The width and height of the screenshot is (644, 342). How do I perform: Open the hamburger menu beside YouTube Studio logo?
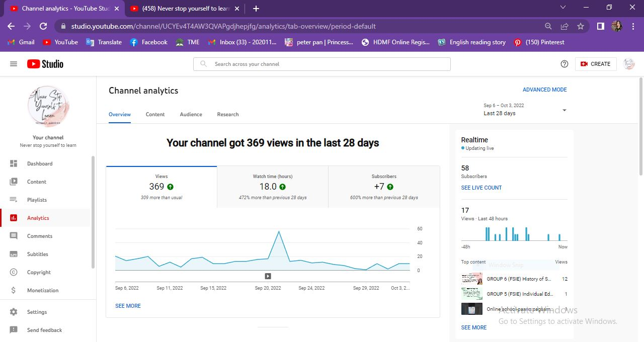tap(14, 64)
